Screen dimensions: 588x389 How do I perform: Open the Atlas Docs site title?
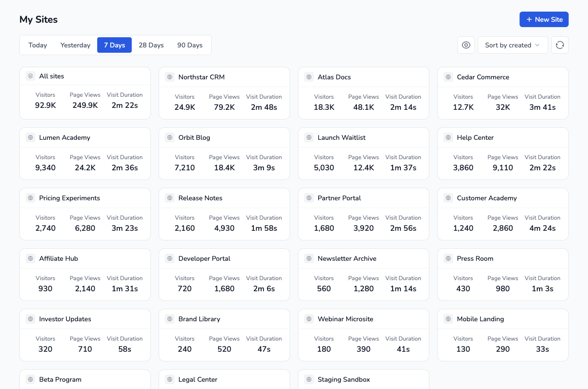click(334, 77)
